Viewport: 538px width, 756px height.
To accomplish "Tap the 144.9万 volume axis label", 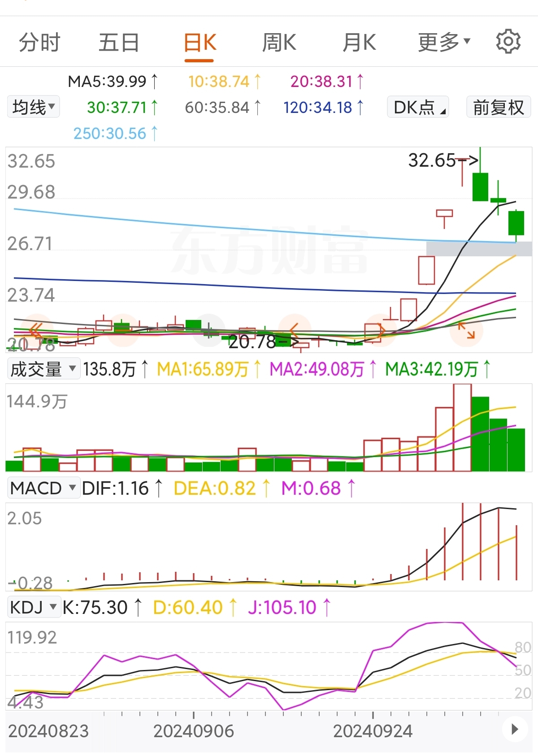I will pyautogui.click(x=37, y=402).
